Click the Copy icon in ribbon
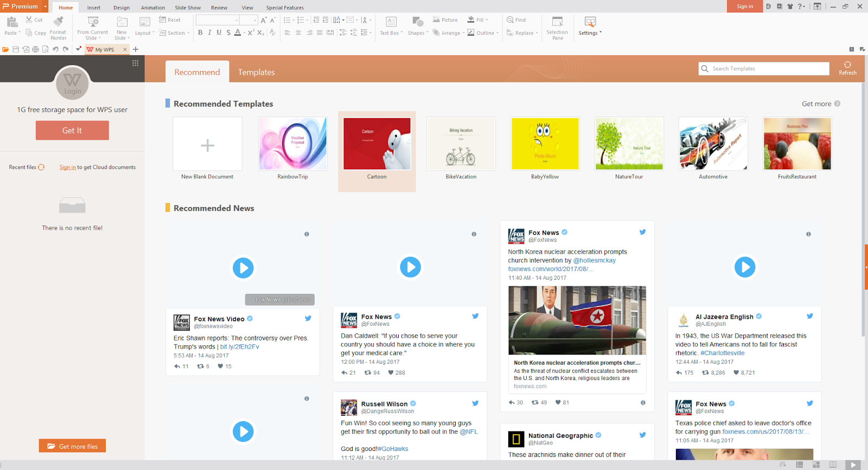The width and height of the screenshot is (868, 470). 29,33
